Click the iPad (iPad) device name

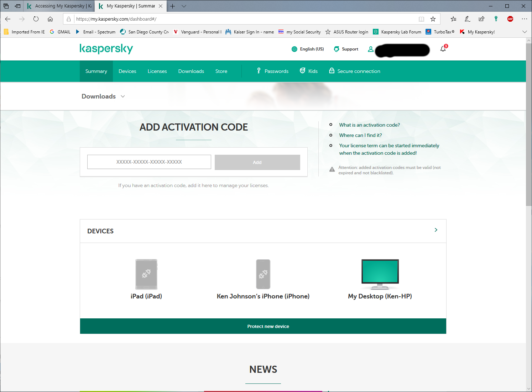146,296
